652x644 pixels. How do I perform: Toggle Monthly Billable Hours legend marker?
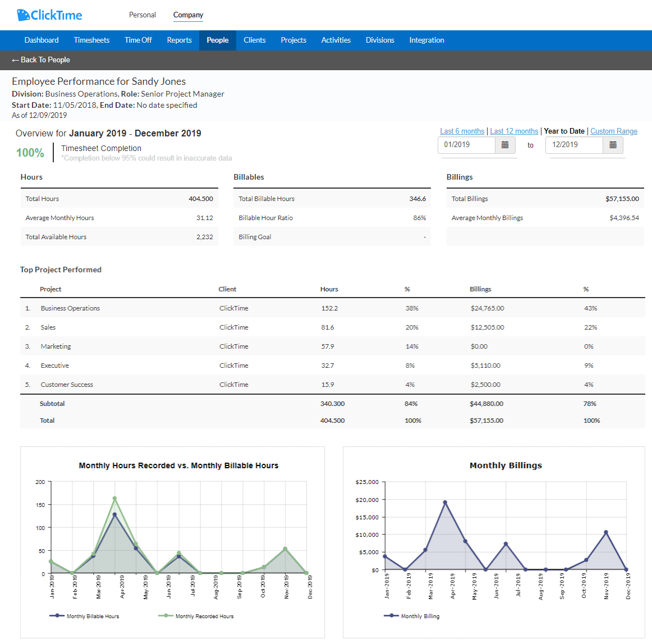pyautogui.click(x=57, y=616)
